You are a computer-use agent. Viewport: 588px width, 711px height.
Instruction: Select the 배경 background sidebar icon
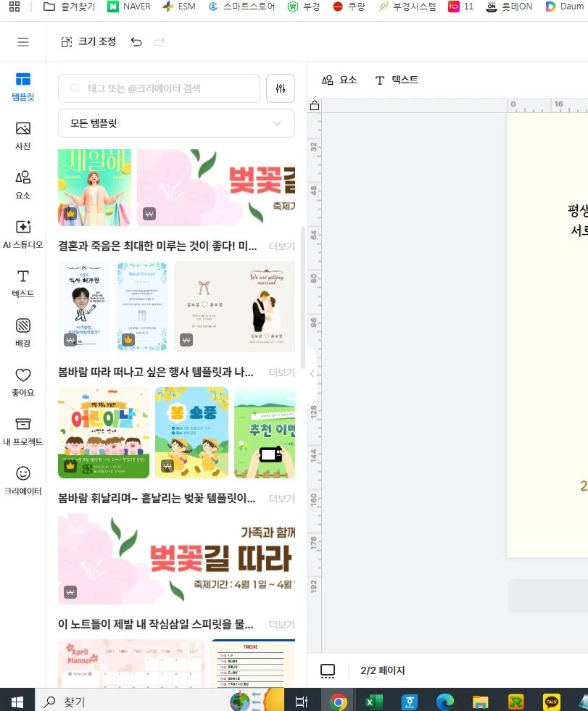[x=23, y=332]
